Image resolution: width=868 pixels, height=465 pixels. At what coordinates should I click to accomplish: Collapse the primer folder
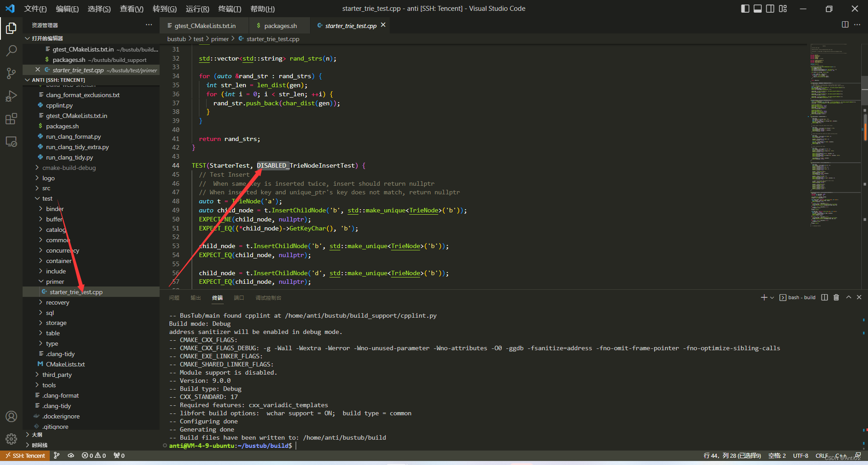pyautogui.click(x=55, y=282)
